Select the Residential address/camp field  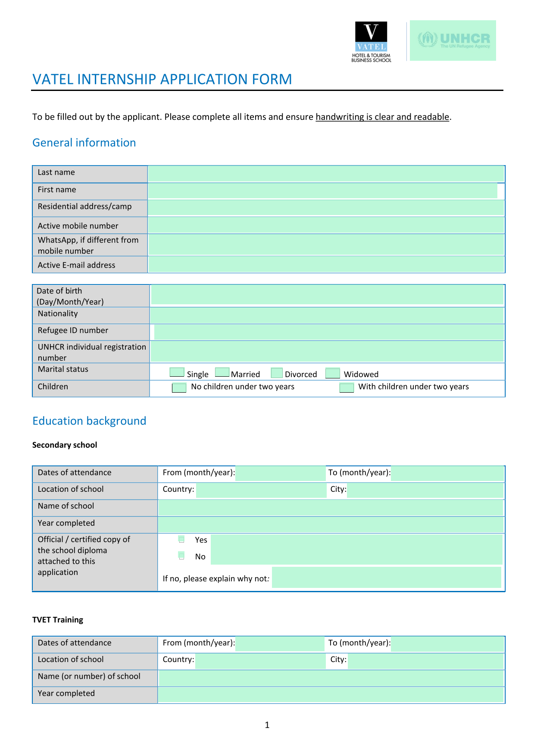pyautogui.click(x=326, y=208)
